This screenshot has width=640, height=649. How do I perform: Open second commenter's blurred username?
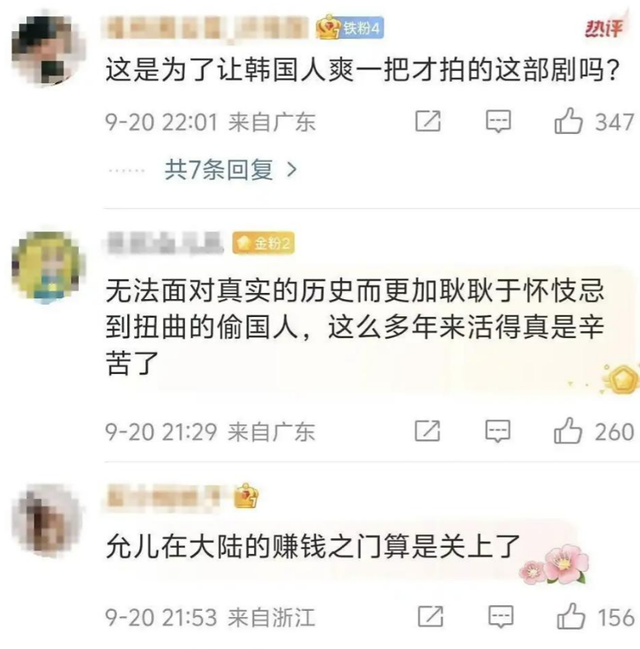point(165,243)
